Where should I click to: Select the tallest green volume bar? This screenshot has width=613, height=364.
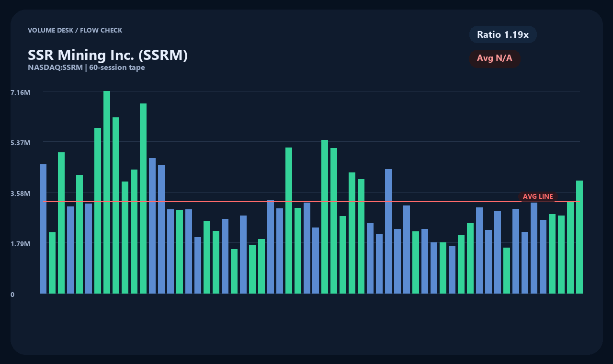tap(107, 192)
